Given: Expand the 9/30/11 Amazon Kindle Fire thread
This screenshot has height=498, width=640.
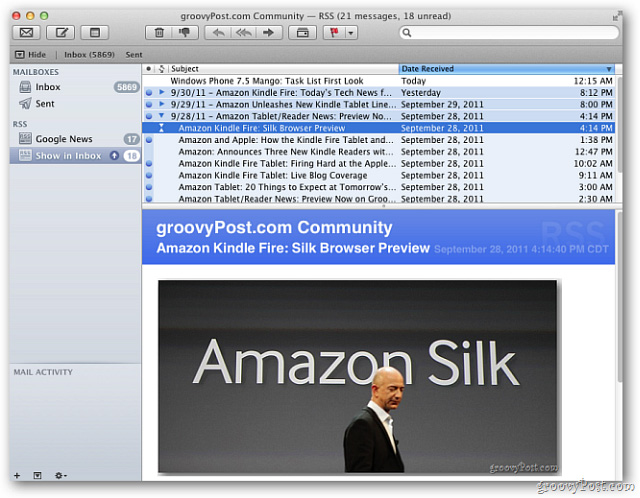Looking at the screenshot, I should 162,92.
